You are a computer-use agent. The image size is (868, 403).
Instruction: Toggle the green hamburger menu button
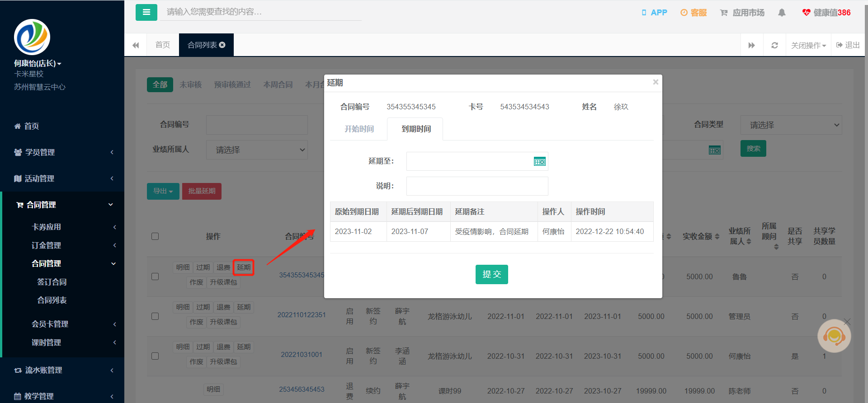146,12
